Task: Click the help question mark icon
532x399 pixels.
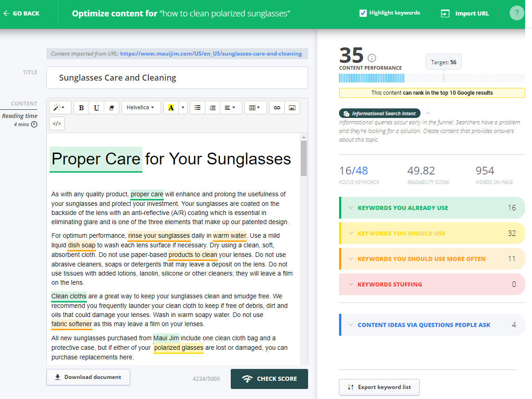Action: (x=517, y=13)
